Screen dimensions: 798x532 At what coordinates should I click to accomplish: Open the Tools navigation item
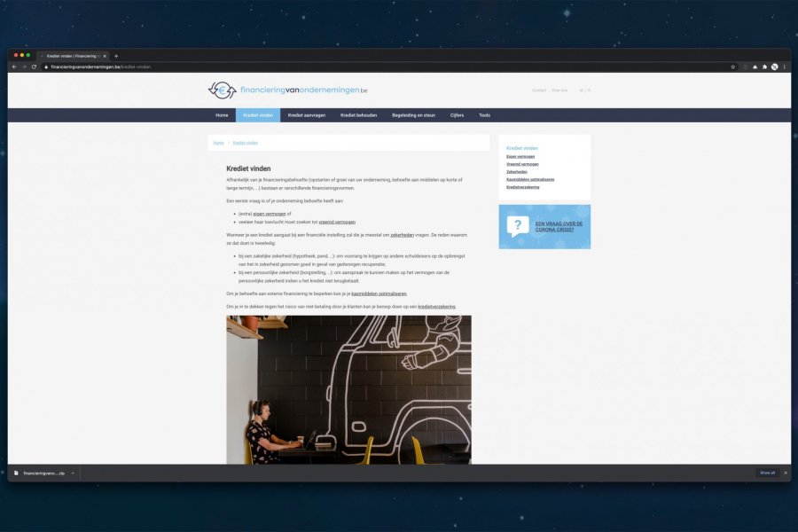(x=484, y=115)
